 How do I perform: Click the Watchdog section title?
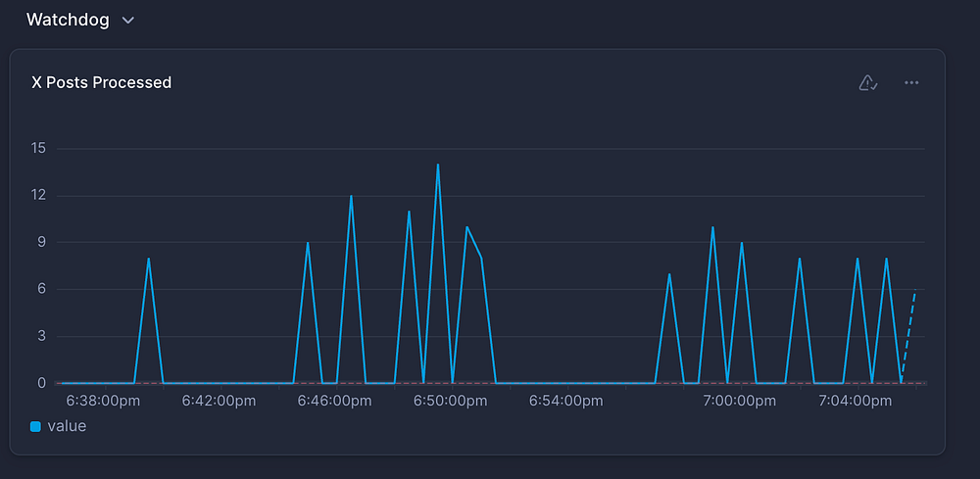tap(68, 20)
